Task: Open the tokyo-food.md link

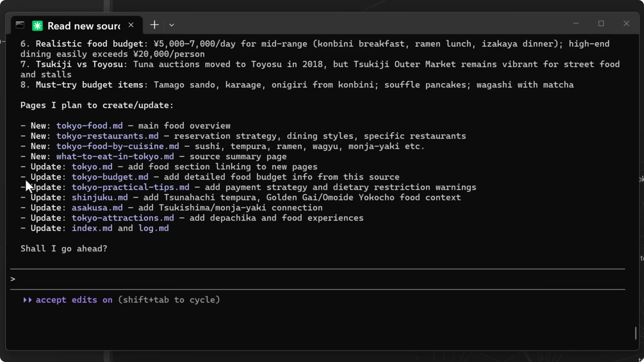Action: pos(90,126)
